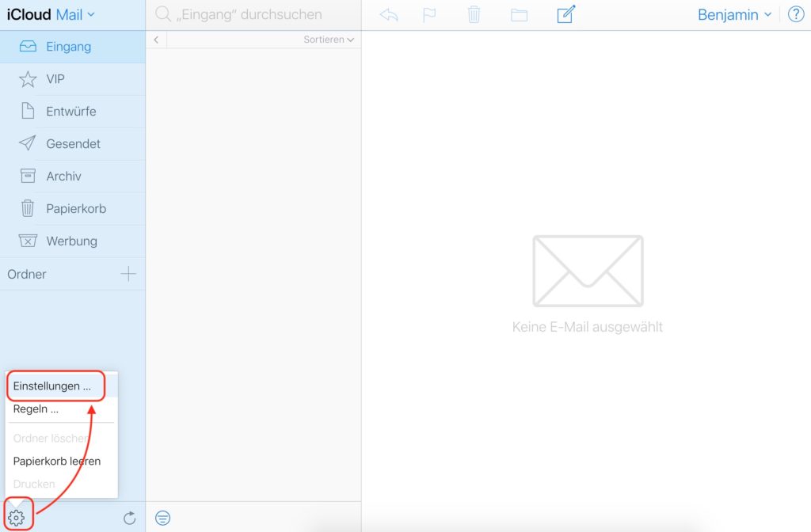The image size is (811, 532).
Task: Open the settings gear icon at bottom left
Action: (x=17, y=515)
